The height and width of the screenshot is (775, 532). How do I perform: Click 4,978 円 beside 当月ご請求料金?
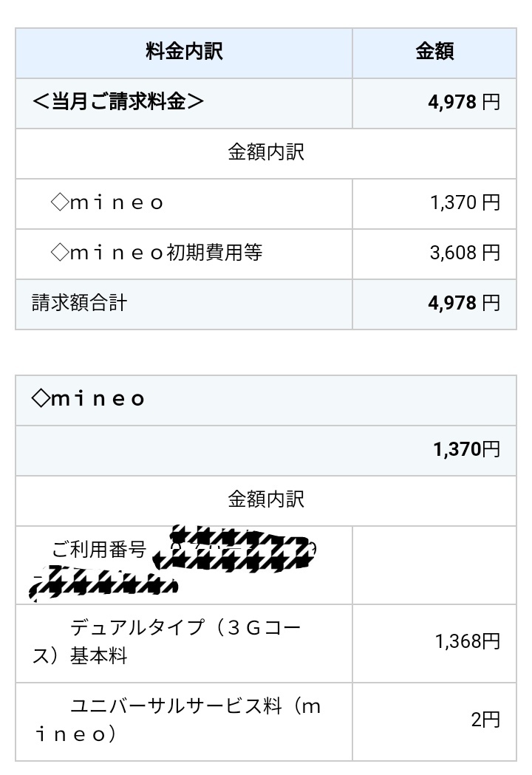(463, 103)
